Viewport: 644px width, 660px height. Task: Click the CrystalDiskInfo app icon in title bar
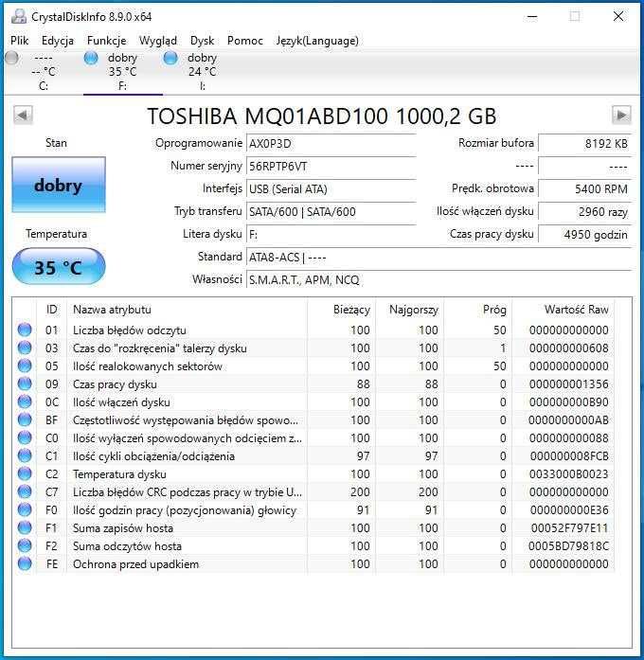click(x=19, y=16)
